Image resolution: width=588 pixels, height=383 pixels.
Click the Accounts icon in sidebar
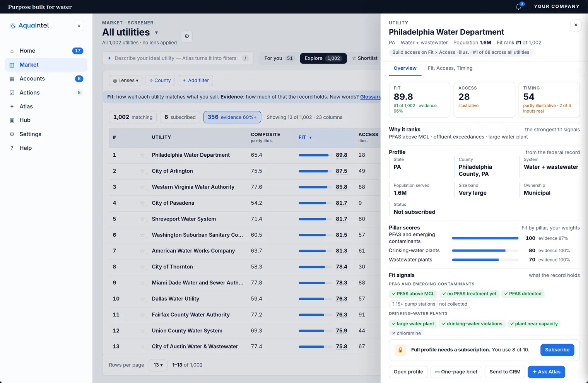tap(12, 79)
